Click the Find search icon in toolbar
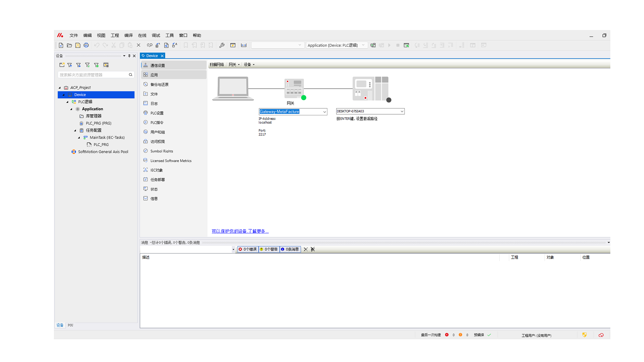Screen dimensions: 644x362 [x=150, y=45]
